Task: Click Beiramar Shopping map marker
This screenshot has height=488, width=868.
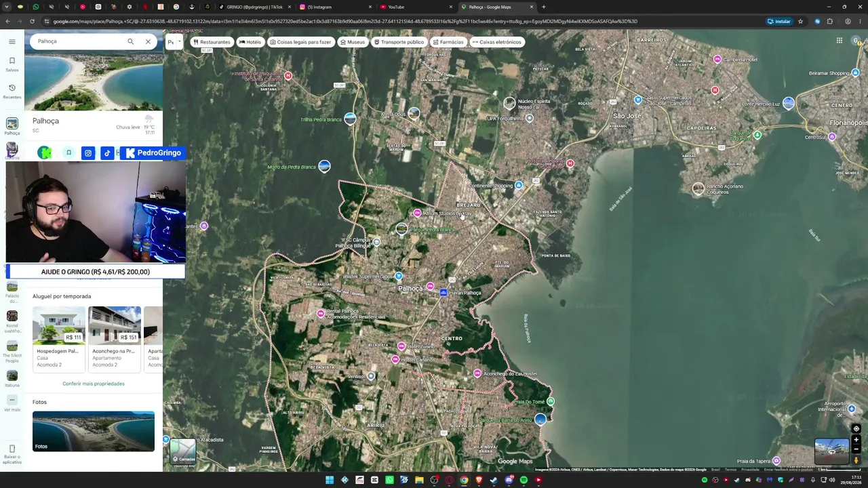Action: pyautogui.click(x=855, y=73)
